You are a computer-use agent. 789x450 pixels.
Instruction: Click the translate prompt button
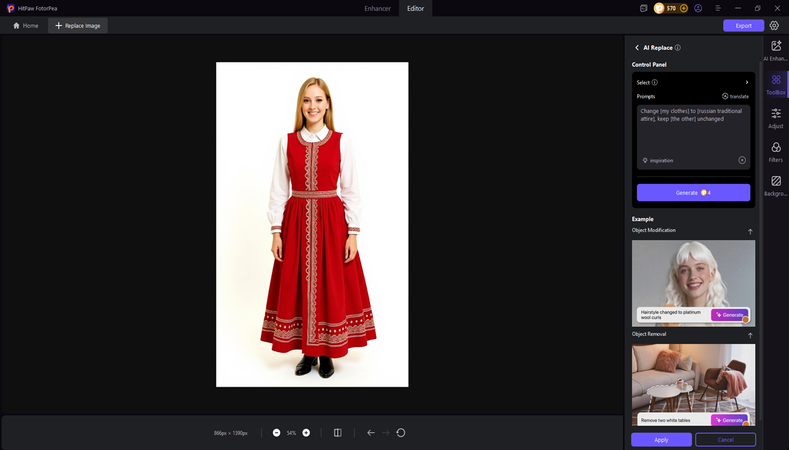click(735, 96)
